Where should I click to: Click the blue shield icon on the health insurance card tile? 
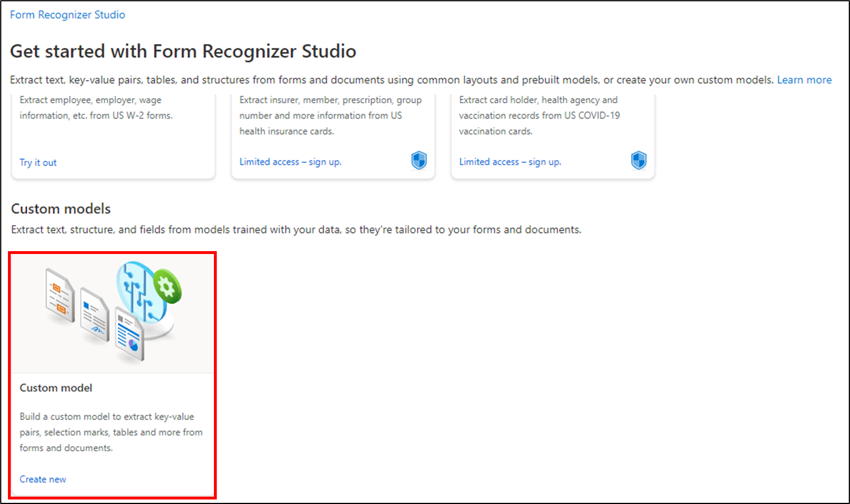418,160
